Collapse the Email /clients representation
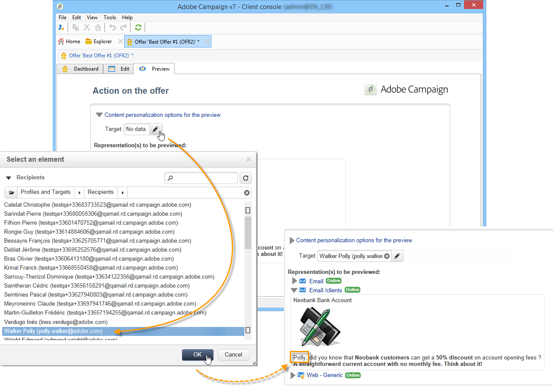Viewport: 553px width, 392px height. click(x=294, y=290)
